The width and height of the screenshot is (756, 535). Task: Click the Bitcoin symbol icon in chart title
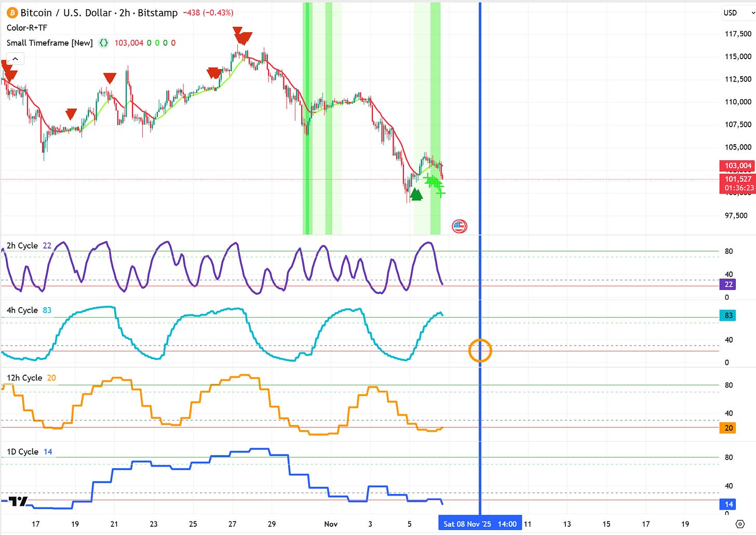coord(12,12)
